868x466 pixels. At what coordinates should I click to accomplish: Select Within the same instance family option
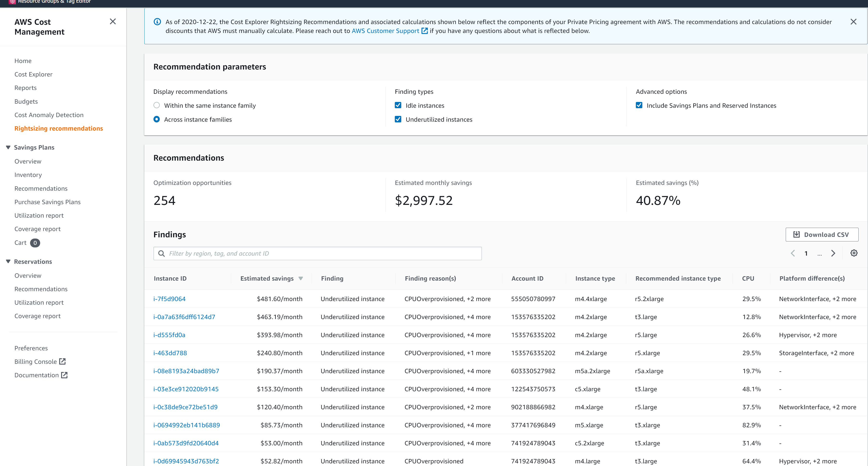click(156, 105)
